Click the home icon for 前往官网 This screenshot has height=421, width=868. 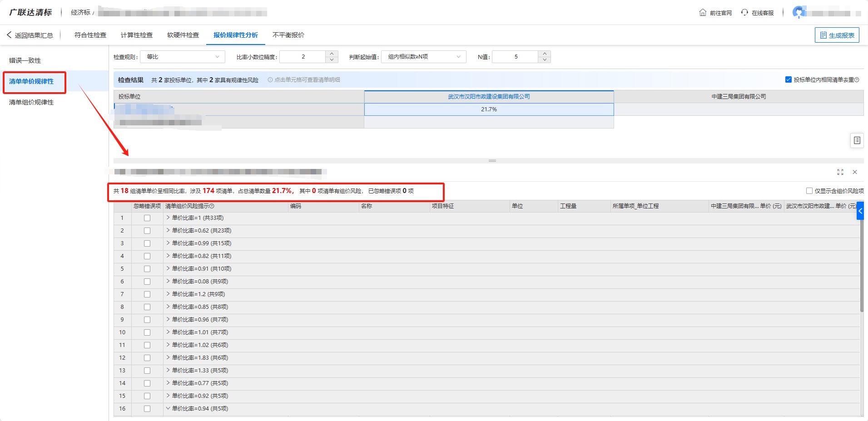click(x=703, y=13)
